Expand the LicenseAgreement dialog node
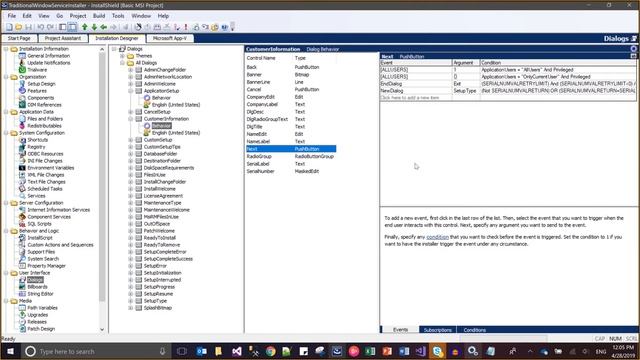640x360 pixels. 131,196
